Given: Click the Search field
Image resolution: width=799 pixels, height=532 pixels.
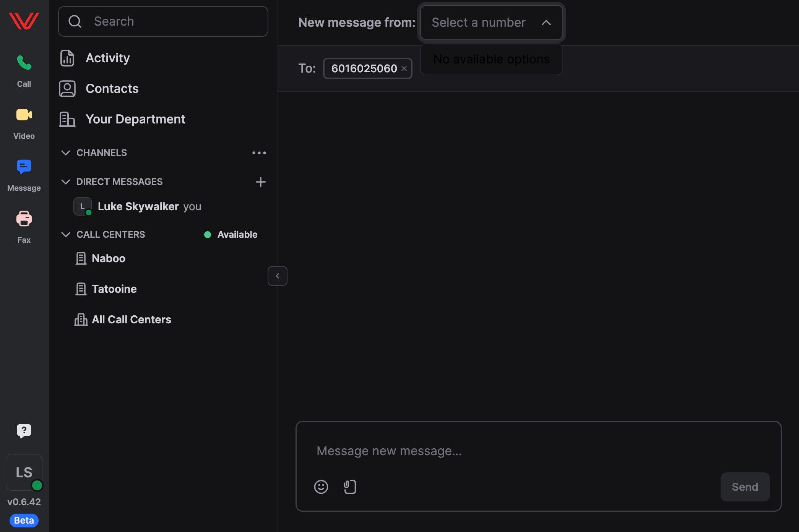Looking at the screenshot, I should pyautogui.click(x=163, y=21).
